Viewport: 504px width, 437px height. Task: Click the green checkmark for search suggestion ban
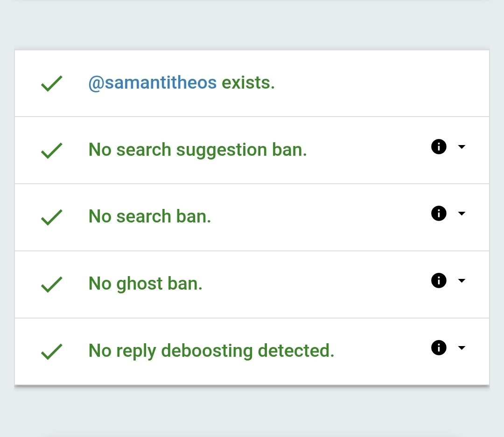click(51, 151)
